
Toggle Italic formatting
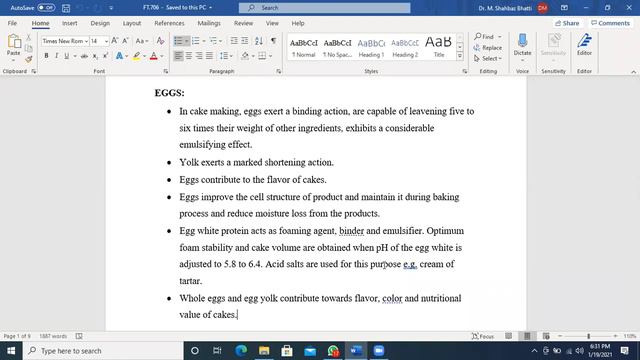(56, 56)
